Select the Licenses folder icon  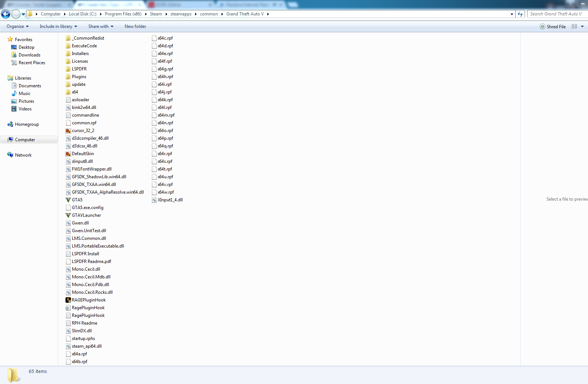click(x=68, y=61)
